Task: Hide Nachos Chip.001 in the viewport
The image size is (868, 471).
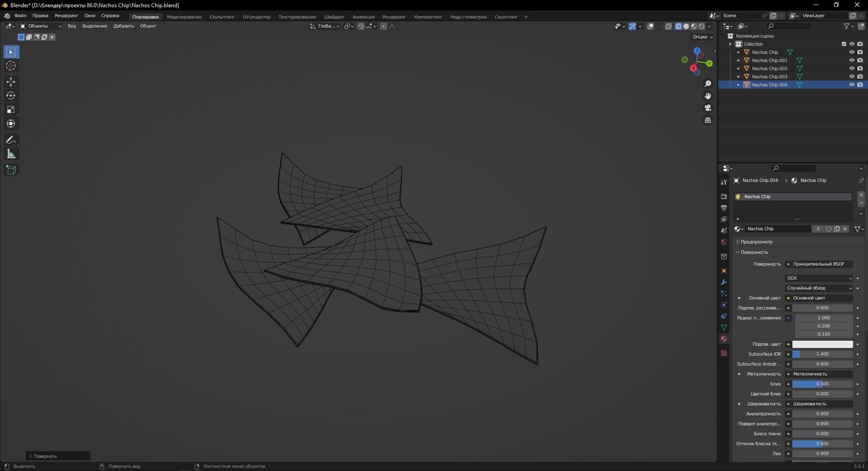Action: pos(852,60)
